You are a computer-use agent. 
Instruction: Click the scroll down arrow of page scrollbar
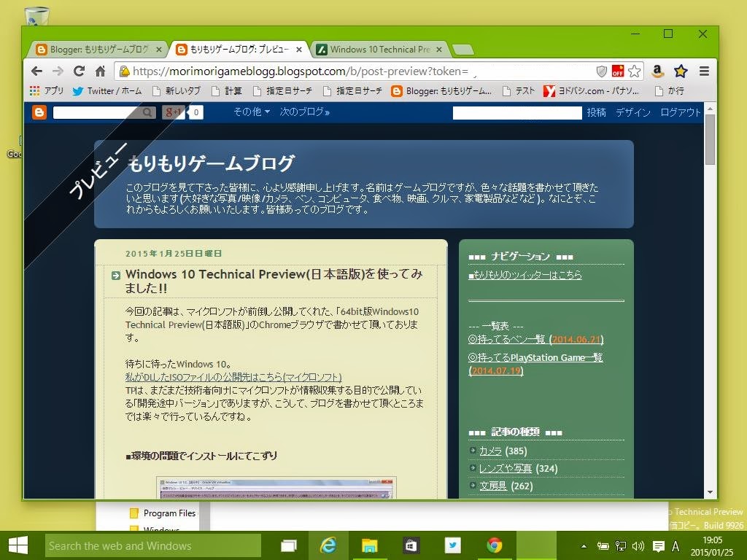(711, 492)
